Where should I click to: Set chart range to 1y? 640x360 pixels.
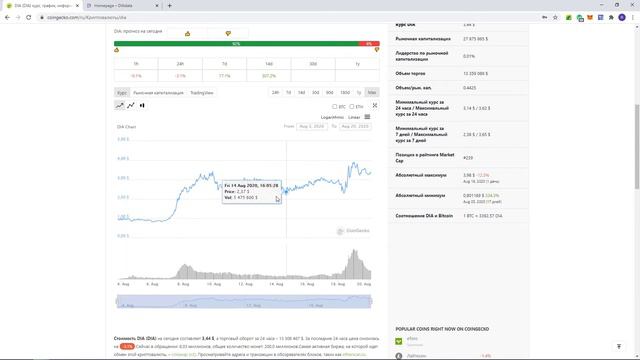click(x=359, y=93)
